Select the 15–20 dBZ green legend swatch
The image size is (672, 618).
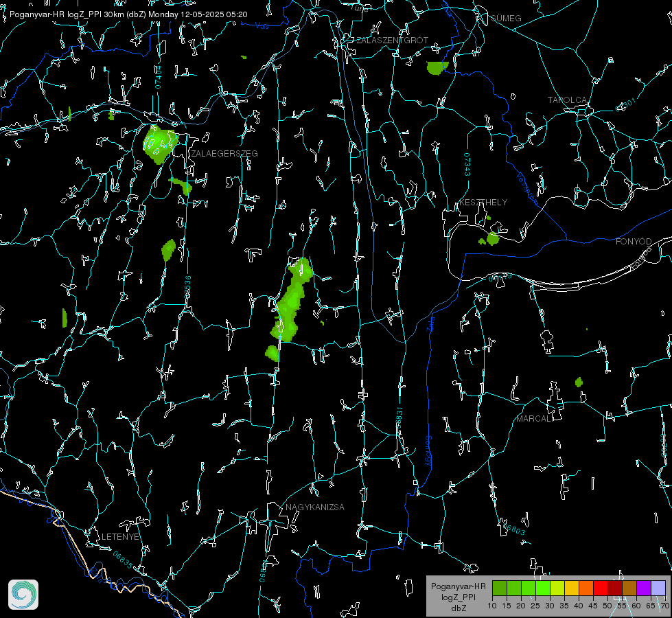[514, 588]
